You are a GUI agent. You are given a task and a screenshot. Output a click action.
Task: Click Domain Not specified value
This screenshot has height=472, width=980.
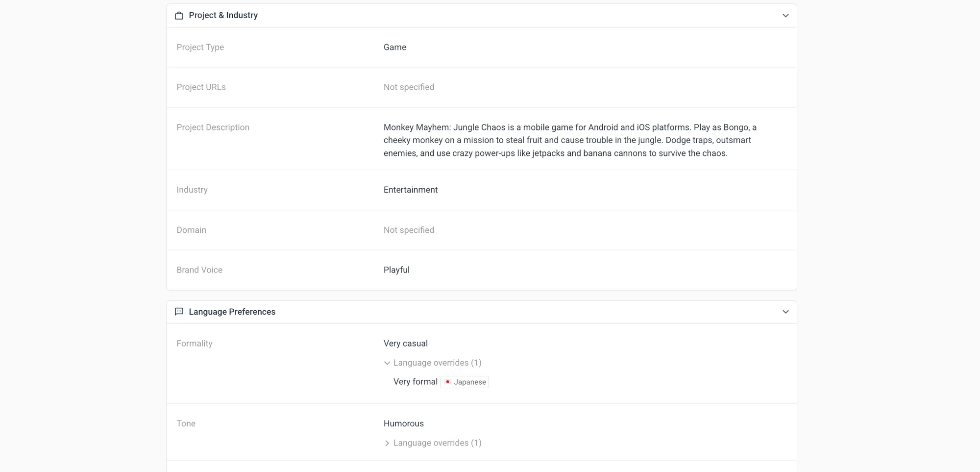point(409,230)
